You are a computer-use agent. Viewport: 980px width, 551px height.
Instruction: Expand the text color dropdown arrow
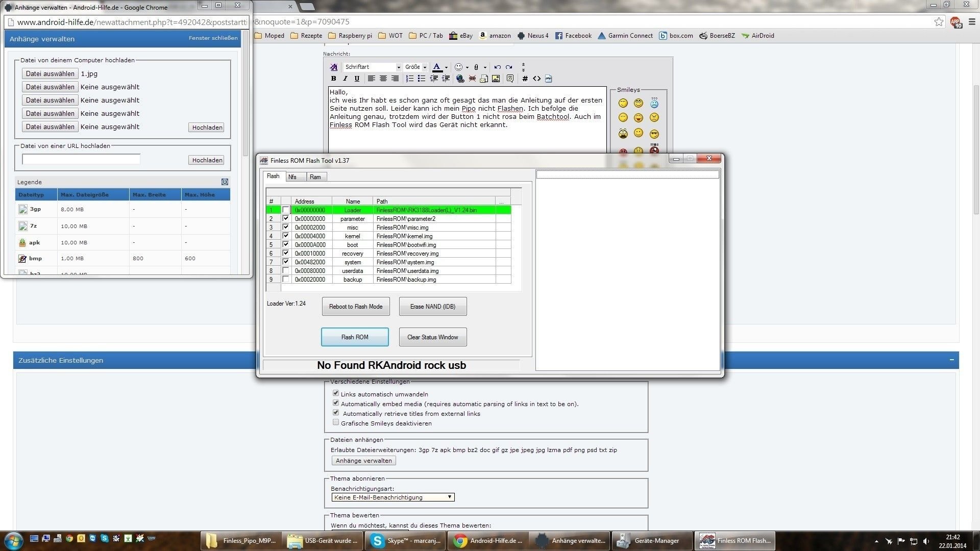point(446,67)
